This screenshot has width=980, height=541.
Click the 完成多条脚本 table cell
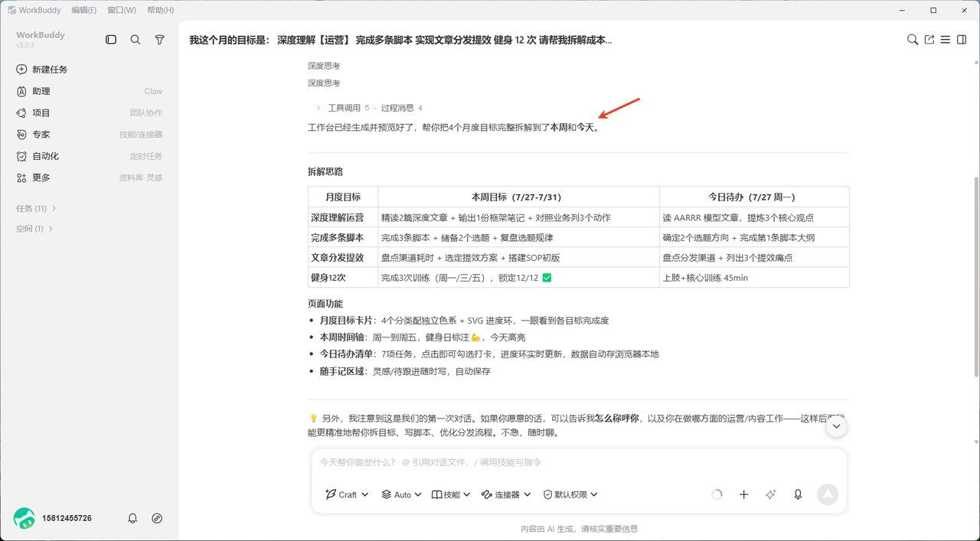[343, 237]
